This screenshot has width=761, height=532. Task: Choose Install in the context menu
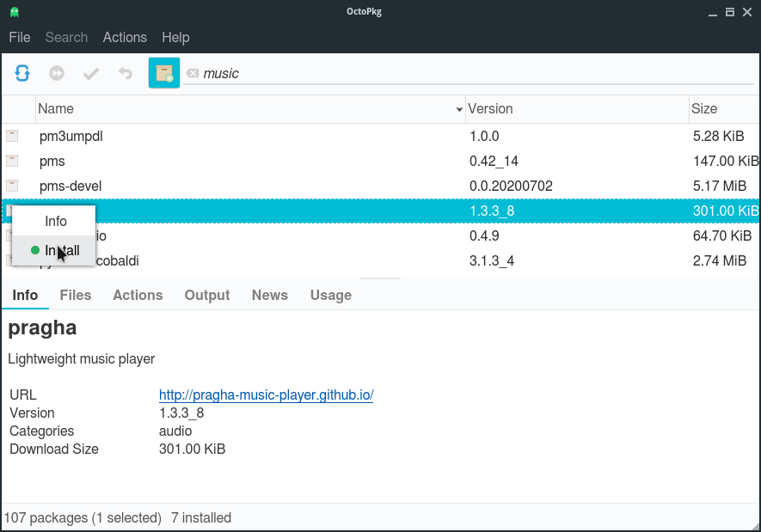[54, 250]
